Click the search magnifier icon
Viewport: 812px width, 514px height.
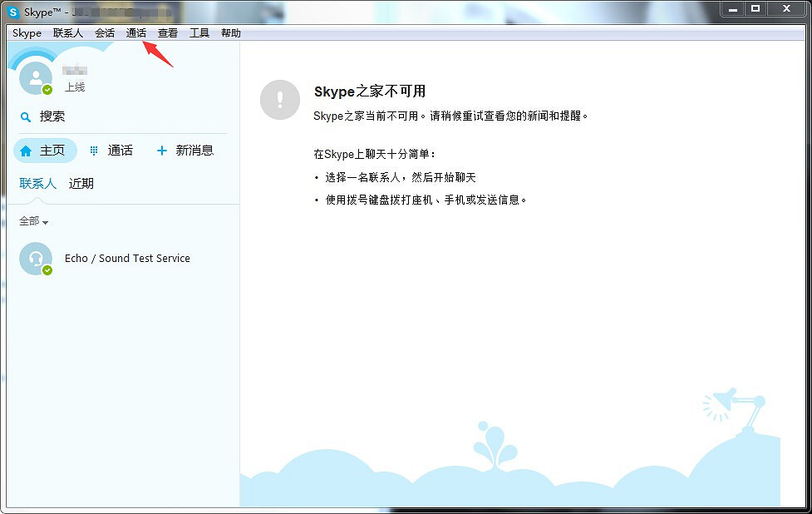coord(26,116)
